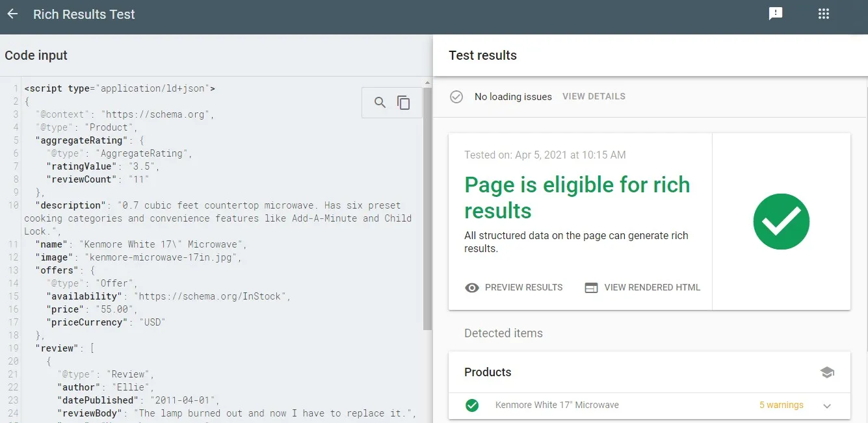The image size is (868, 423).
Task: Open the send feedback icon
Action: tap(775, 14)
